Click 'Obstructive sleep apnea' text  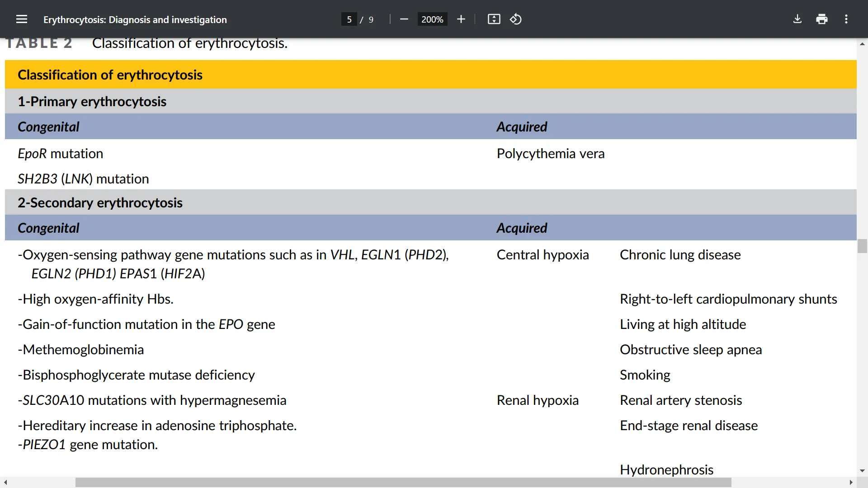[x=691, y=350]
